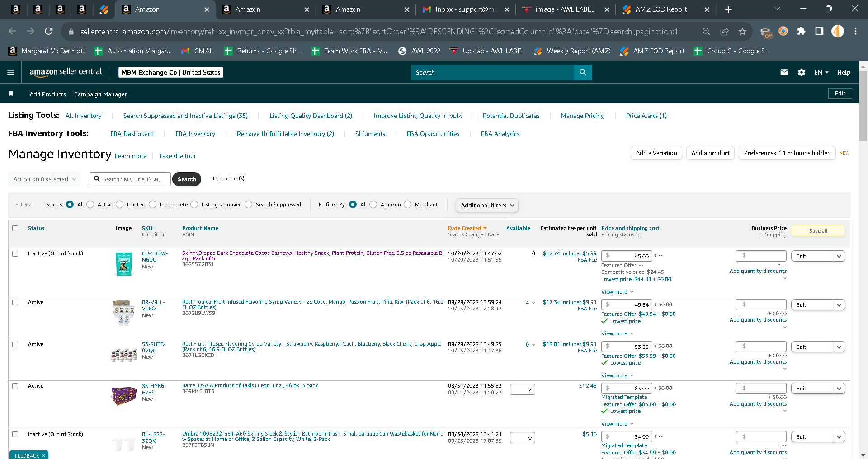The width and height of the screenshot is (868, 459).
Task: Click the magnifier search button in header
Action: 583,72
